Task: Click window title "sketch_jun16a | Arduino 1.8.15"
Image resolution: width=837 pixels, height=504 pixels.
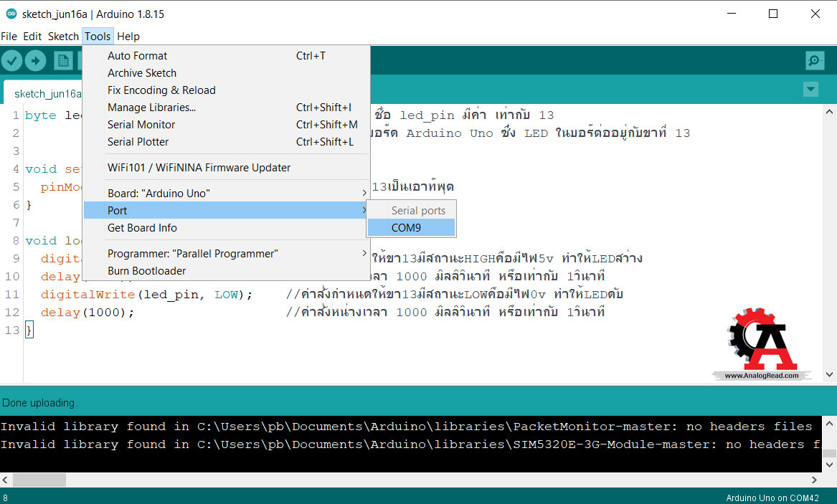Action: [93, 14]
